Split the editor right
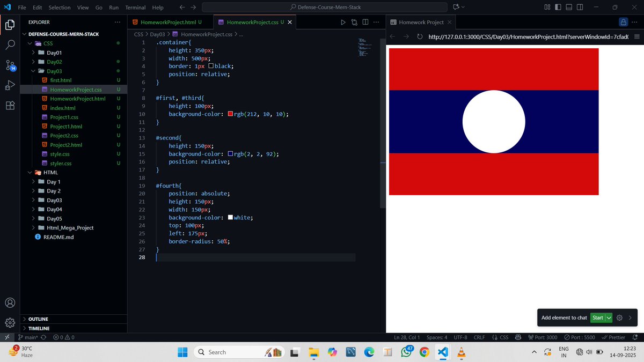Viewport: 644px width, 362px height. [x=365, y=23]
